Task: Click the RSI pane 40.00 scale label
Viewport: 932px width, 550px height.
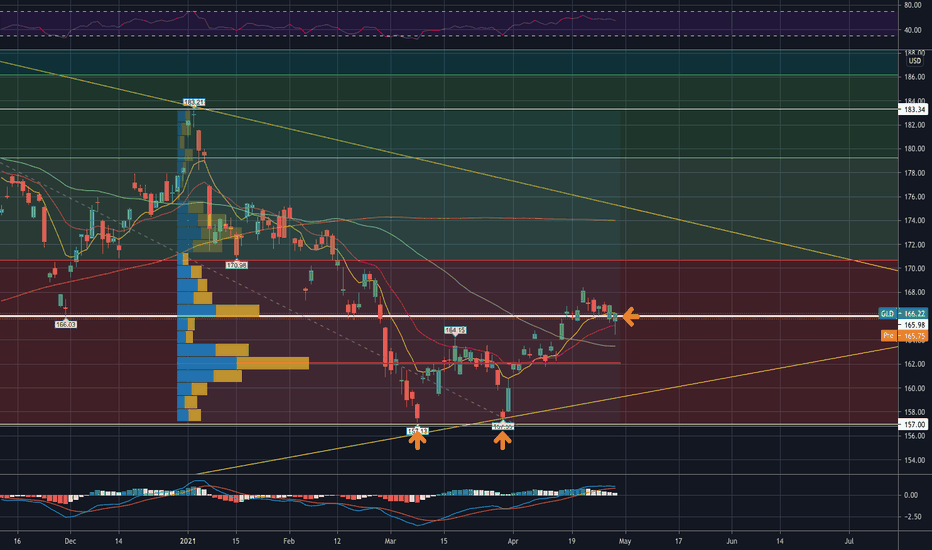Action: 912,30
